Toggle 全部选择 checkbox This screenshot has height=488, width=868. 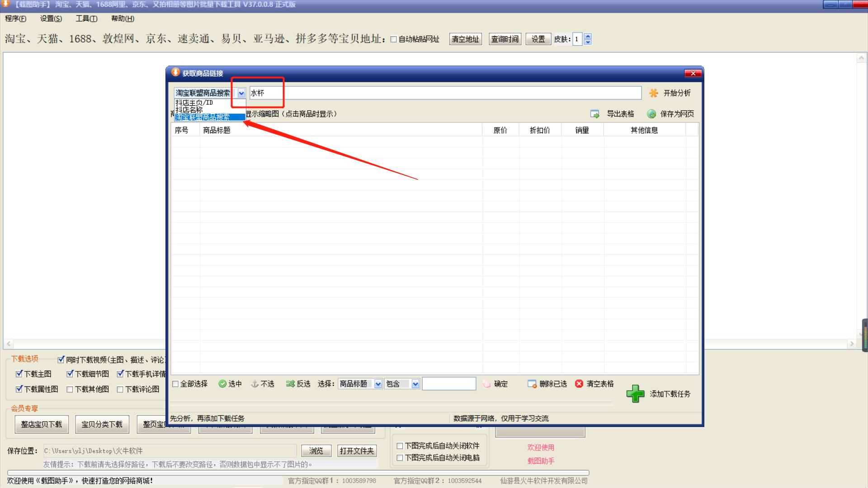click(175, 384)
